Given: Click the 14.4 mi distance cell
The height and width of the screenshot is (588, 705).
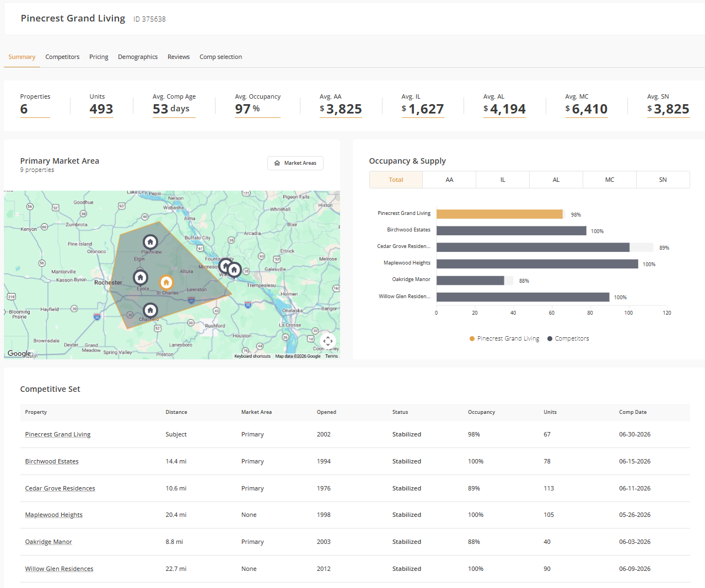Looking at the screenshot, I should (x=176, y=461).
